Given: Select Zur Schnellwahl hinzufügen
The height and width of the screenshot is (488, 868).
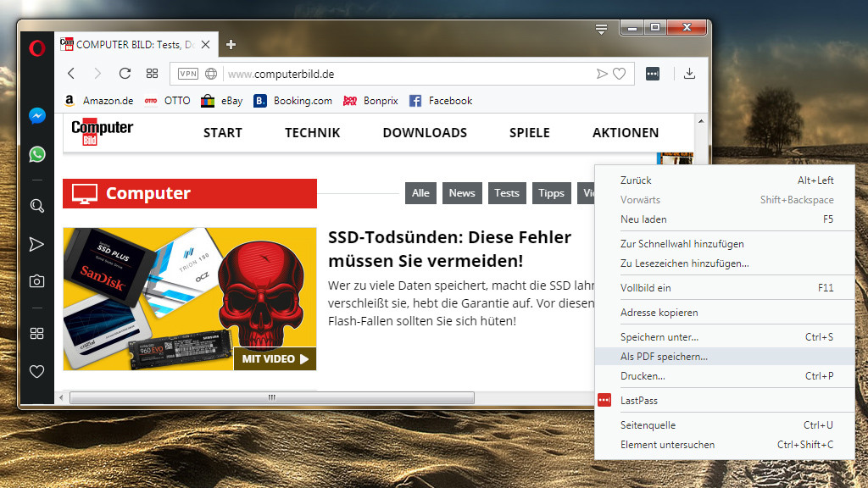Looking at the screenshot, I should (x=725, y=244).
